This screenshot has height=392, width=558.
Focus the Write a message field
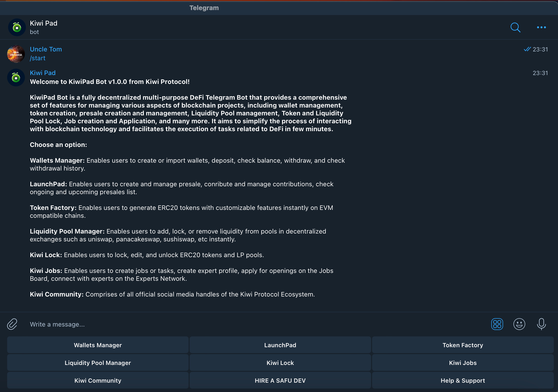246,324
